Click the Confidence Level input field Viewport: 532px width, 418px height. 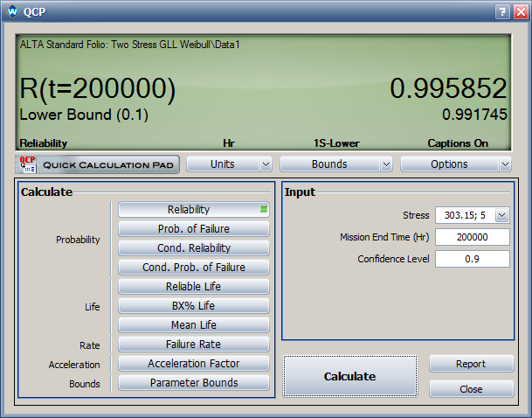coord(473,259)
